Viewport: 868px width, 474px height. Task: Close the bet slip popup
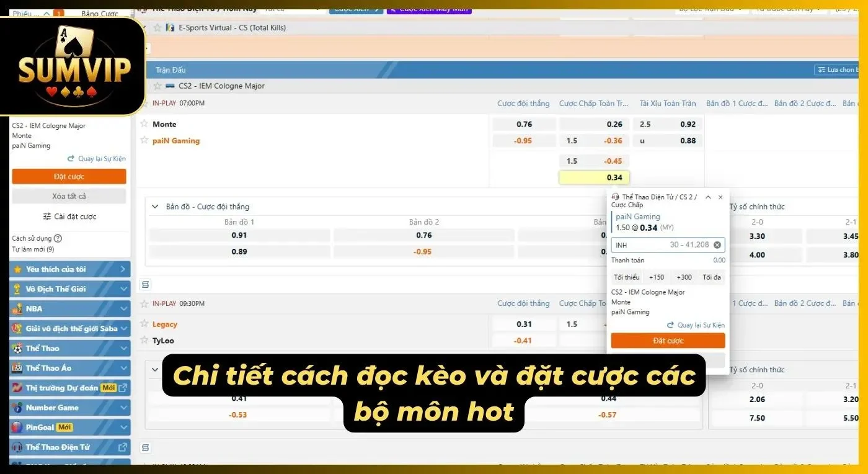coord(720,197)
